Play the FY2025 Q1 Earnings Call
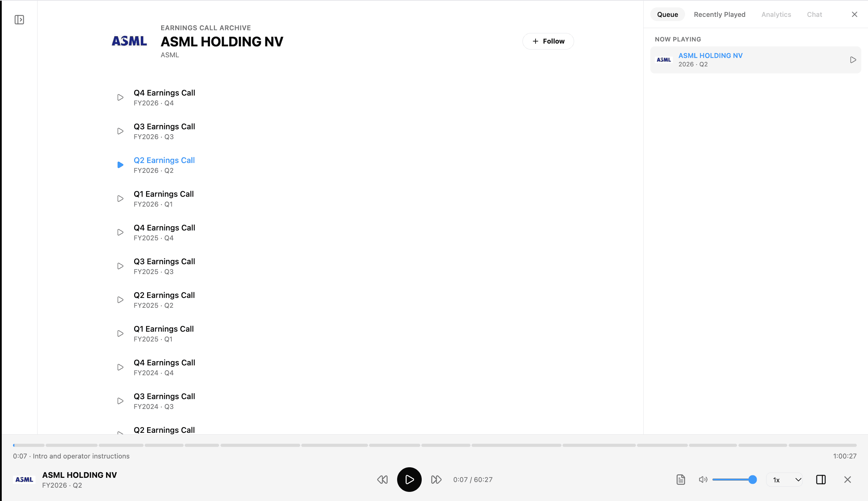The width and height of the screenshot is (868, 501). pyautogui.click(x=120, y=333)
